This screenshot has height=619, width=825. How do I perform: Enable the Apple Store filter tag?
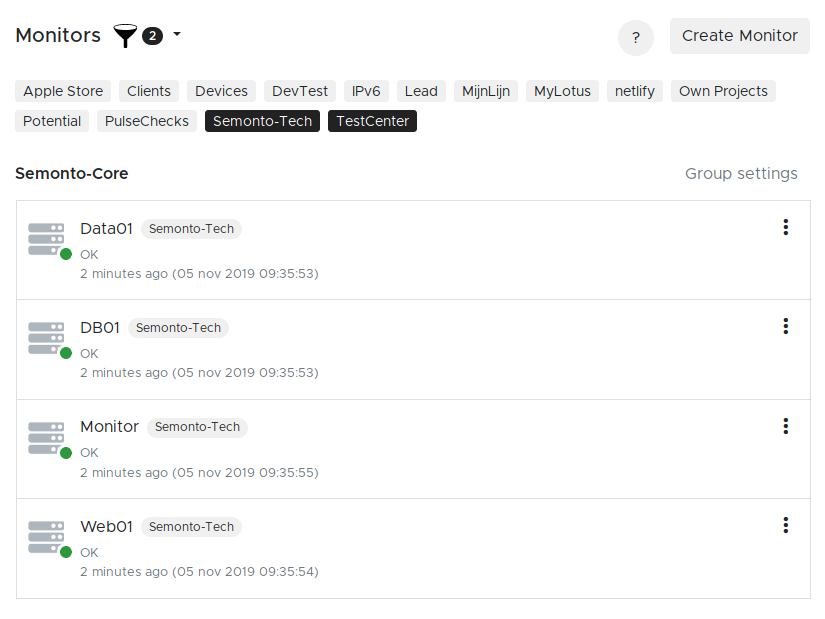pos(63,91)
